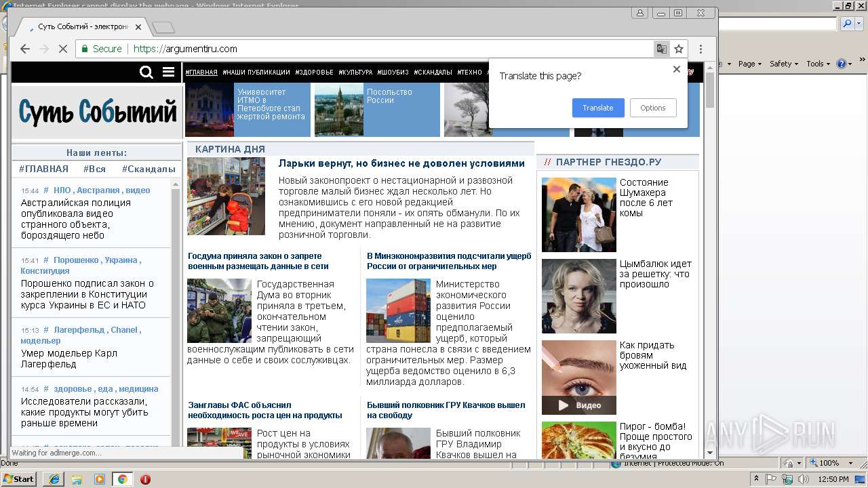868x488 pixels.
Task: Click the shipping containers thumbnail
Action: coord(398,310)
